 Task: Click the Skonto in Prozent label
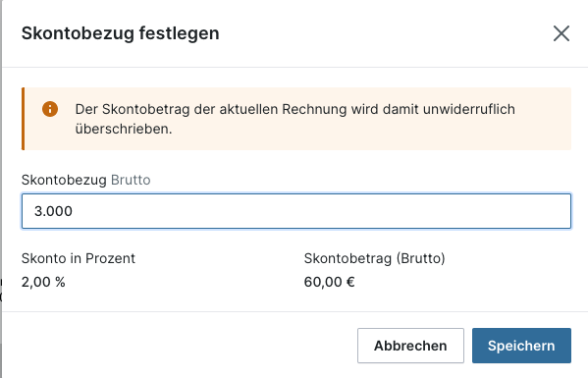coord(79,258)
